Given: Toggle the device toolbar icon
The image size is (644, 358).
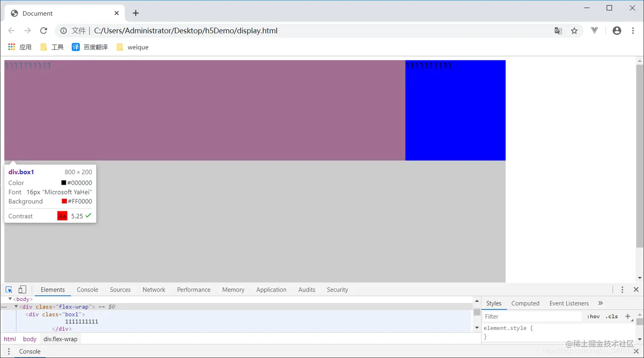Looking at the screenshot, I should [22, 289].
